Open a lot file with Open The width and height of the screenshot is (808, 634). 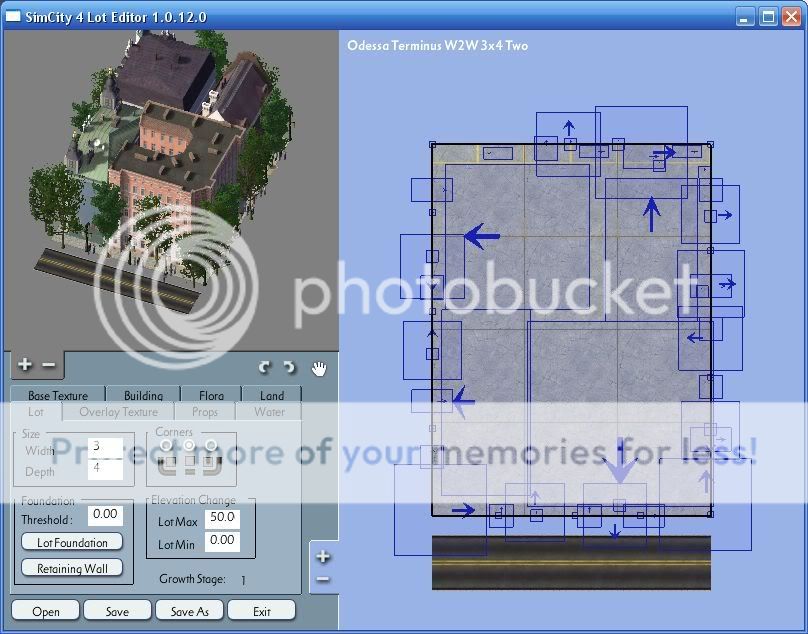click(45, 611)
